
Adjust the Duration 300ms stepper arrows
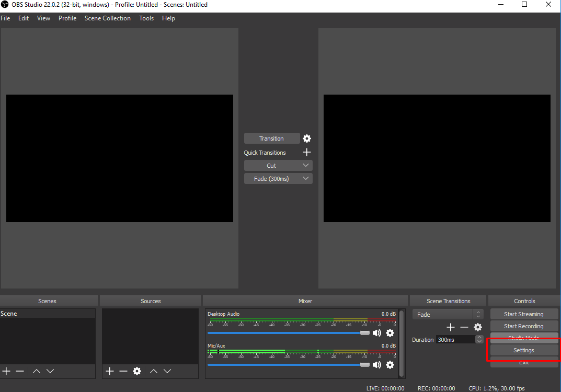pyautogui.click(x=479, y=339)
